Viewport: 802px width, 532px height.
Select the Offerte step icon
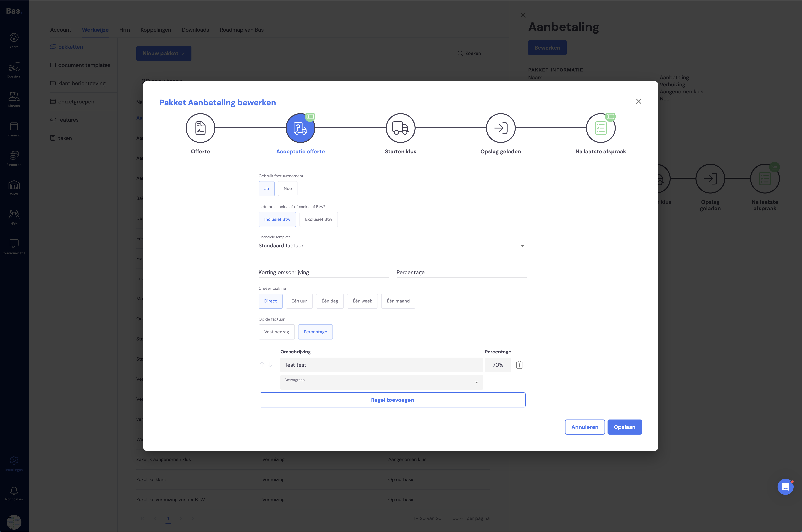(200, 128)
